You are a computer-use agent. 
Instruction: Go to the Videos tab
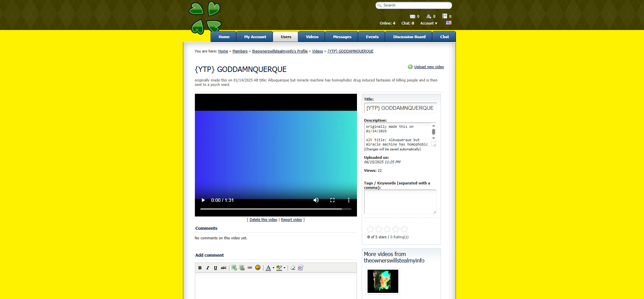312,37
